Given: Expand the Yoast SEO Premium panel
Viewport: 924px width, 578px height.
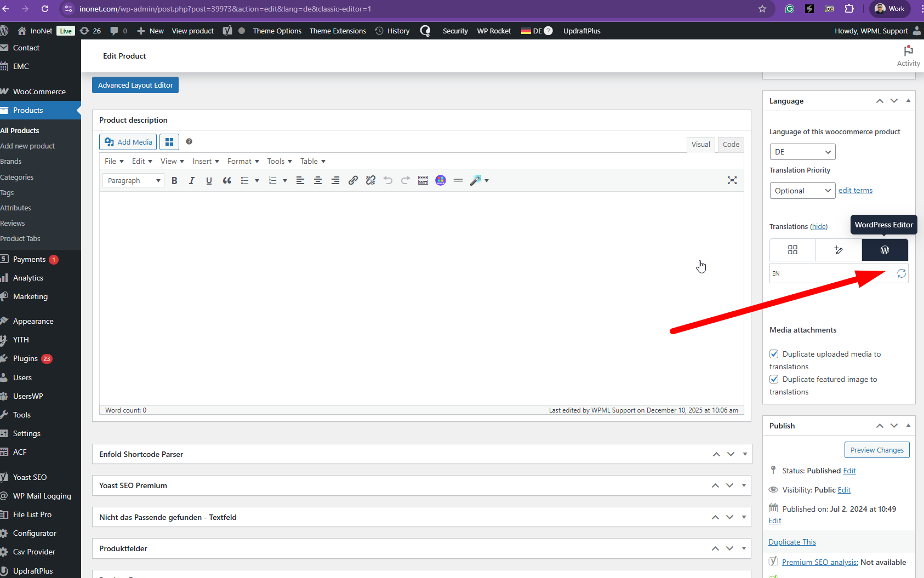Looking at the screenshot, I should click(744, 485).
